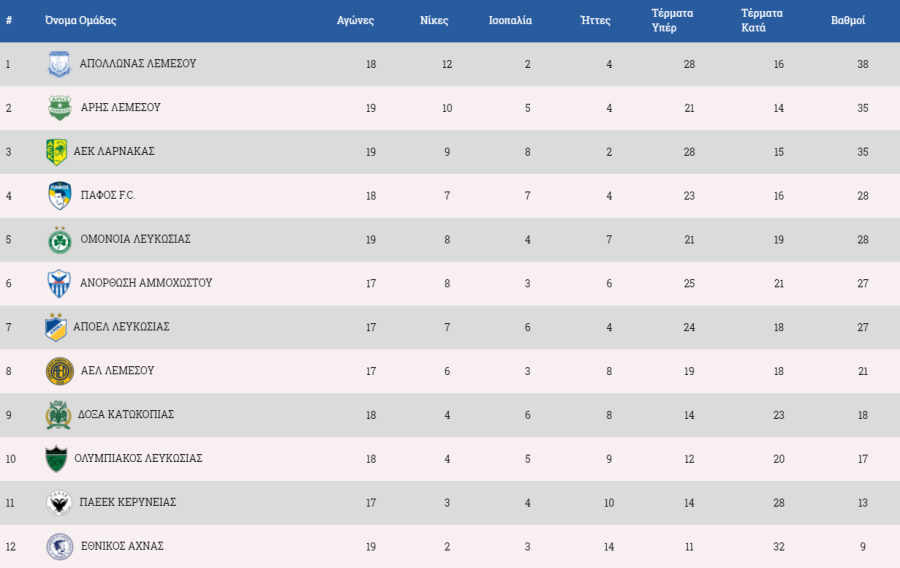Sort by the Βαθμοί column header
This screenshot has height=568, width=900.
[x=848, y=21]
